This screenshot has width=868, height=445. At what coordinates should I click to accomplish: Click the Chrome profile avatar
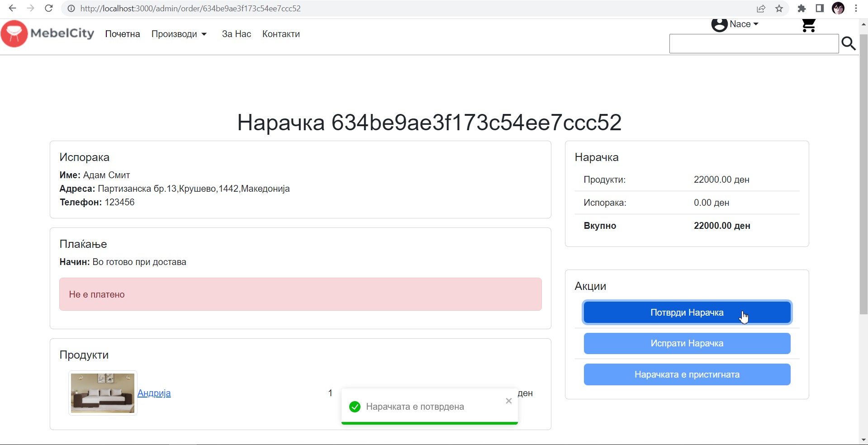pos(838,9)
